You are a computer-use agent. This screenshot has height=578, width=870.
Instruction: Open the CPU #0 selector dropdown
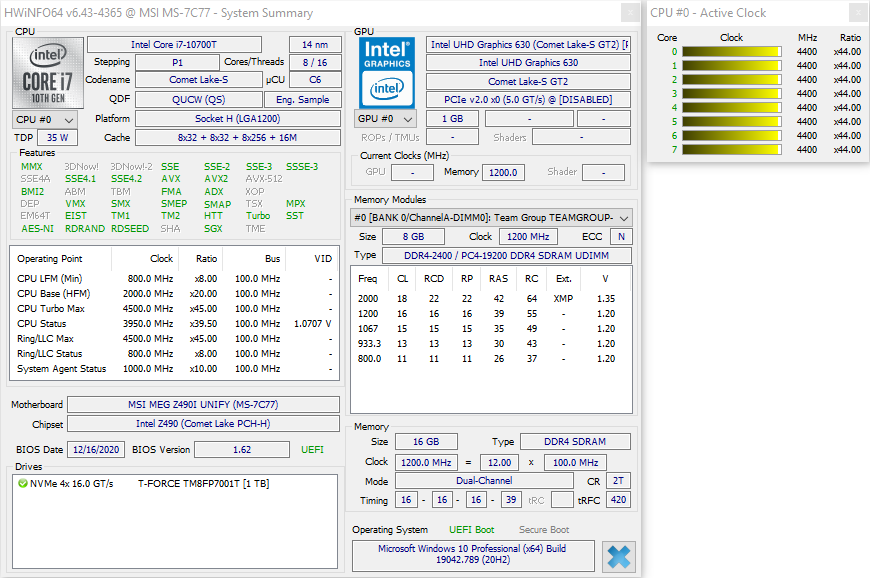pyautogui.click(x=43, y=119)
